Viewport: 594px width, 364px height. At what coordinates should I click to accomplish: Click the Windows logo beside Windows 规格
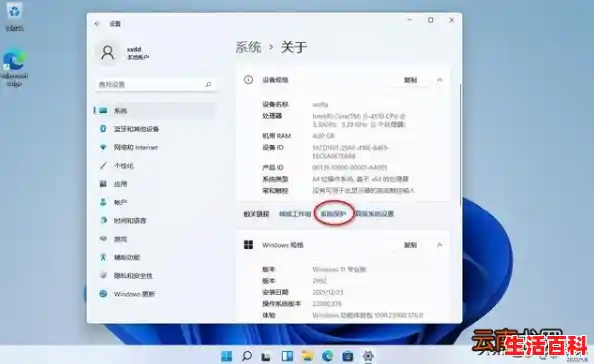tap(249, 245)
